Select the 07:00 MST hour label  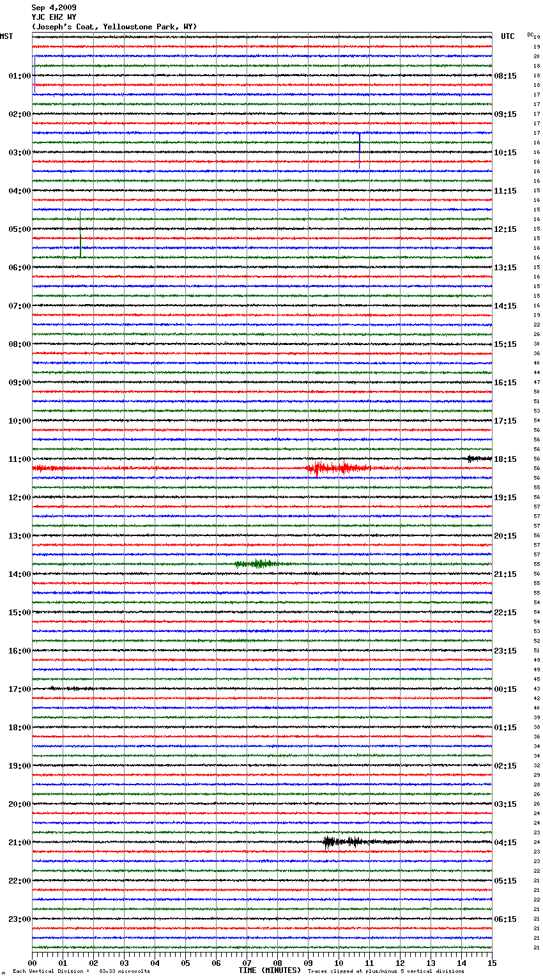click(x=20, y=306)
